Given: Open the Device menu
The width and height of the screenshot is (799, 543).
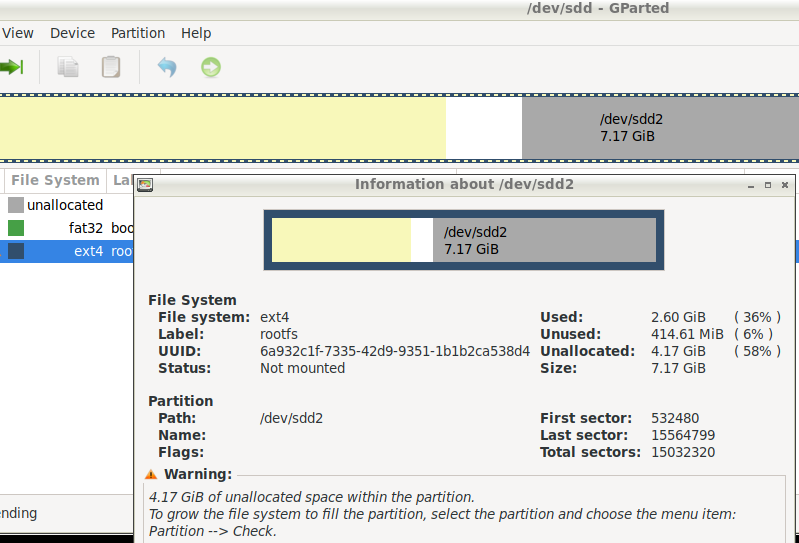Looking at the screenshot, I should coord(72,33).
